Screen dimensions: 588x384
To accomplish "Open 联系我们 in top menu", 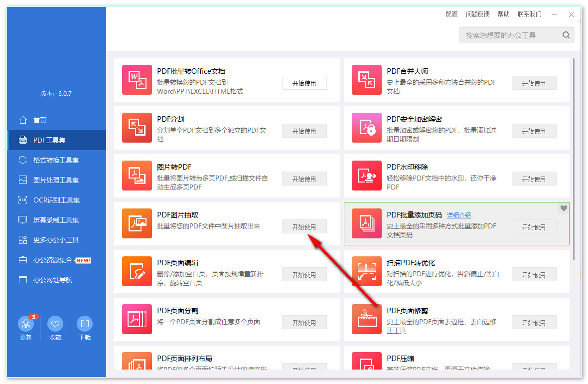I will [x=530, y=14].
